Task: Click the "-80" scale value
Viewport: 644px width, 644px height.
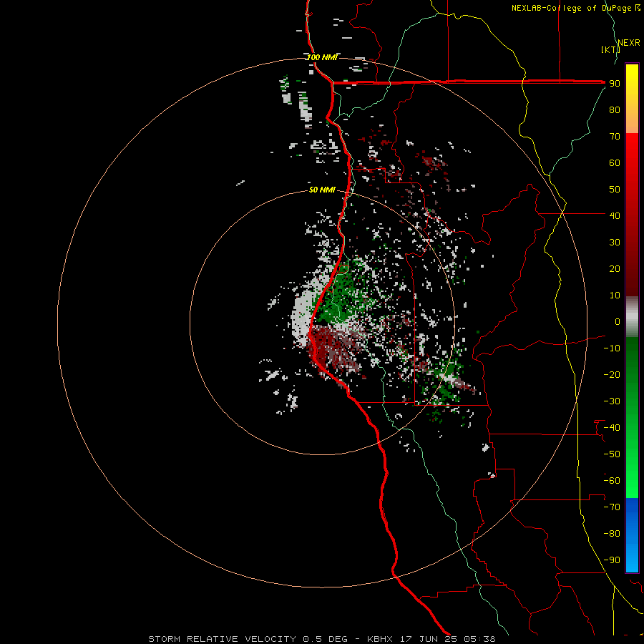Action: (612, 534)
